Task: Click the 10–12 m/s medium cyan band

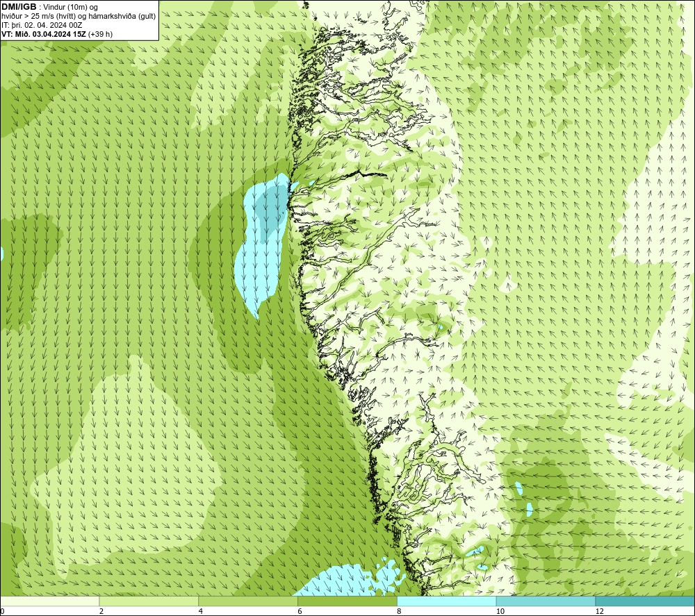Action: (546, 601)
